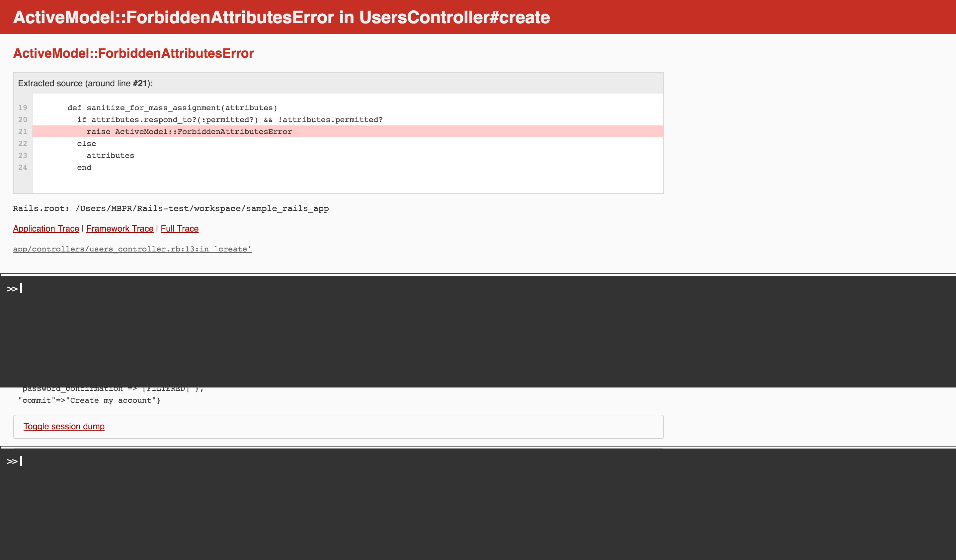This screenshot has width=956, height=560.
Task: Click line number 24 in the gutter
Action: (x=23, y=168)
